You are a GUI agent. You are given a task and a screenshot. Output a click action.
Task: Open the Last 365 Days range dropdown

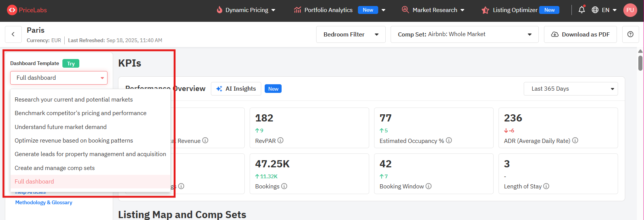570,89
